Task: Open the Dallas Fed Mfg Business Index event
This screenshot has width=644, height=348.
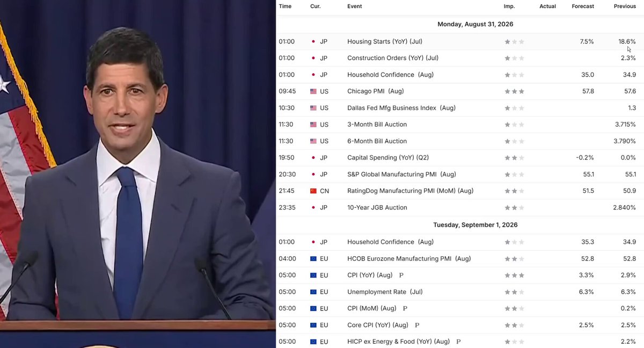Action: [401, 108]
